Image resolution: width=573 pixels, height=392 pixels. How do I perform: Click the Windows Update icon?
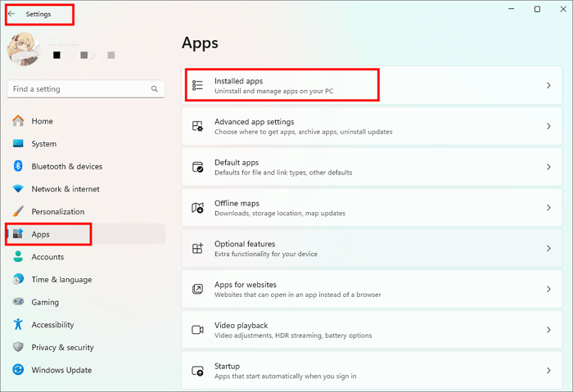point(18,370)
